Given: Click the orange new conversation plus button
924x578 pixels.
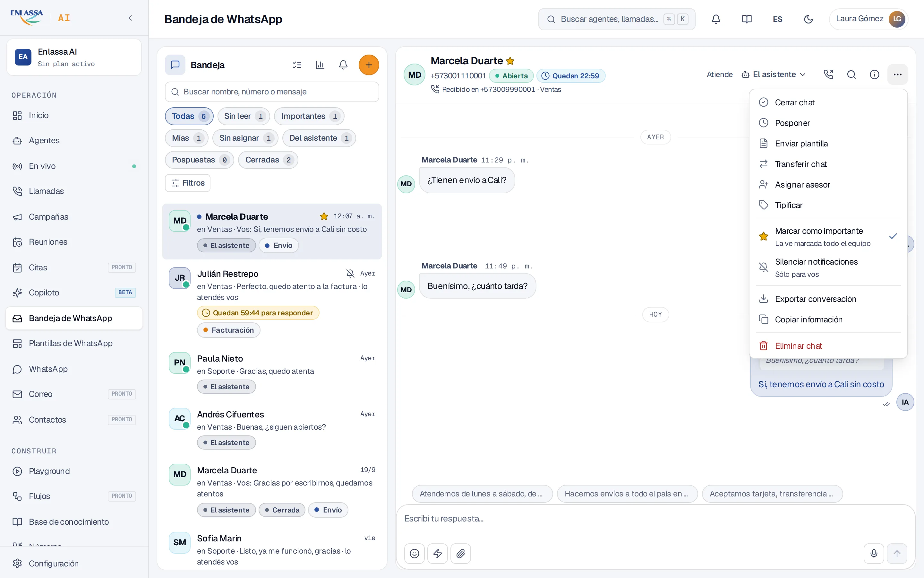Looking at the screenshot, I should click(368, 65).
